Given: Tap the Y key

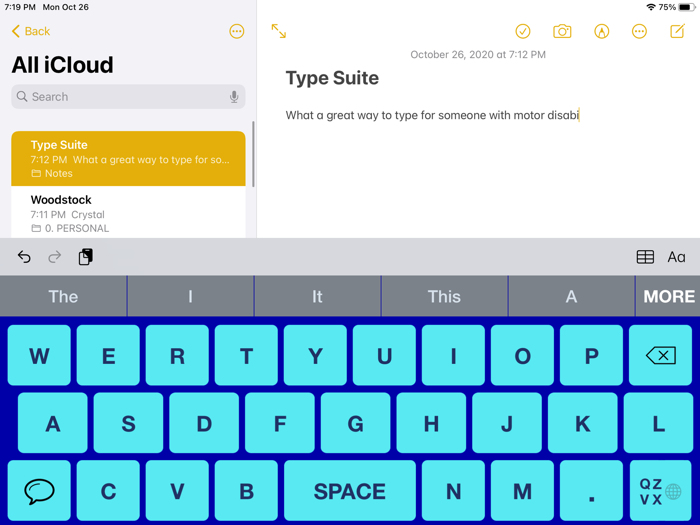Looking at the screenshot, I should coord(315,355).
